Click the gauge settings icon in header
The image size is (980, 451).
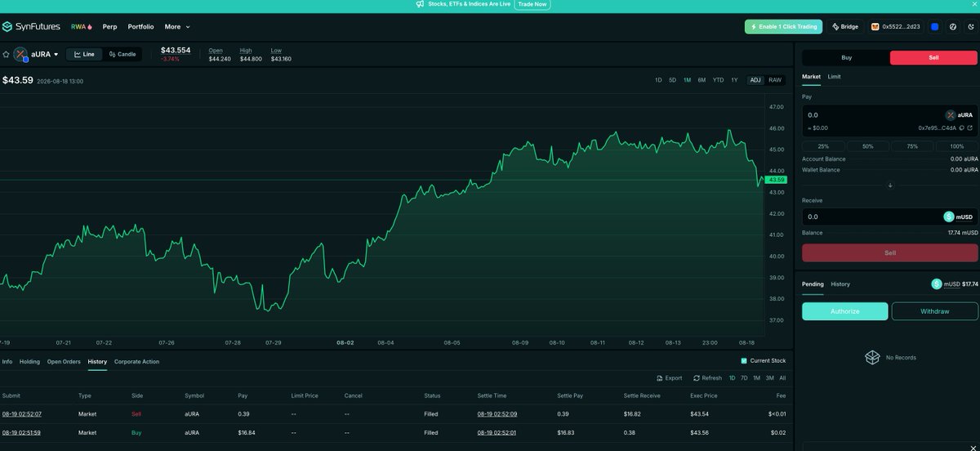(953, 27)
